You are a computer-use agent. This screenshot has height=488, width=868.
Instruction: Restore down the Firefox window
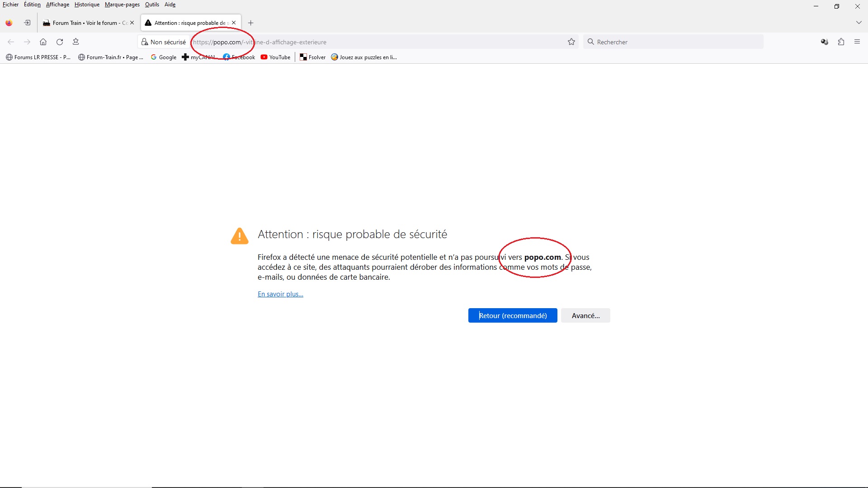pyautogui.click(x=837, y=6)
